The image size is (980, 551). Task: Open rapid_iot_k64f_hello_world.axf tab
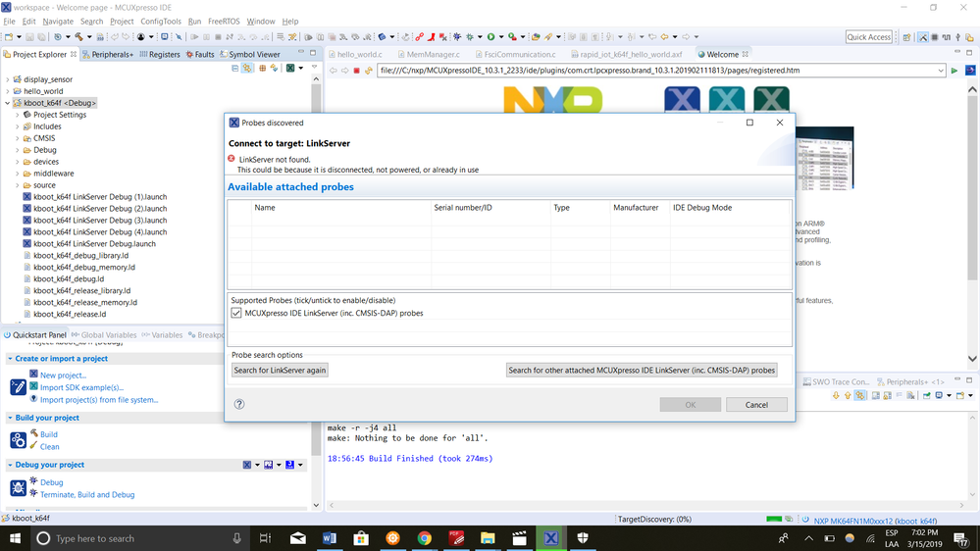point(626,54)
